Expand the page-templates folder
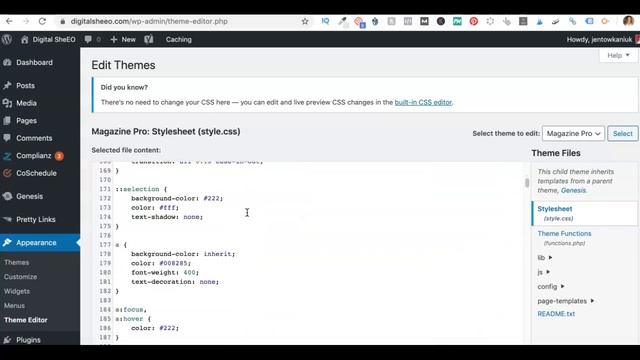Viewport: 640px width, 360px height. (566, 301)
